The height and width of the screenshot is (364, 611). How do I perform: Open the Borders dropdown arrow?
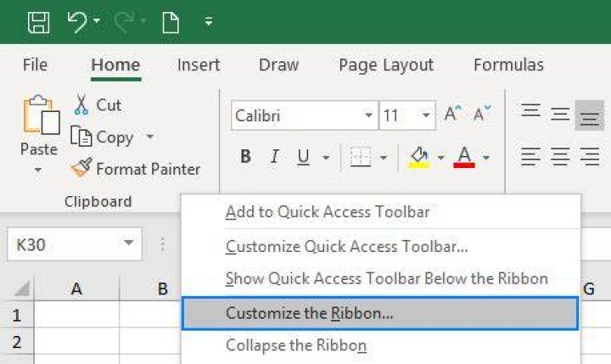(x=384, y=158)
